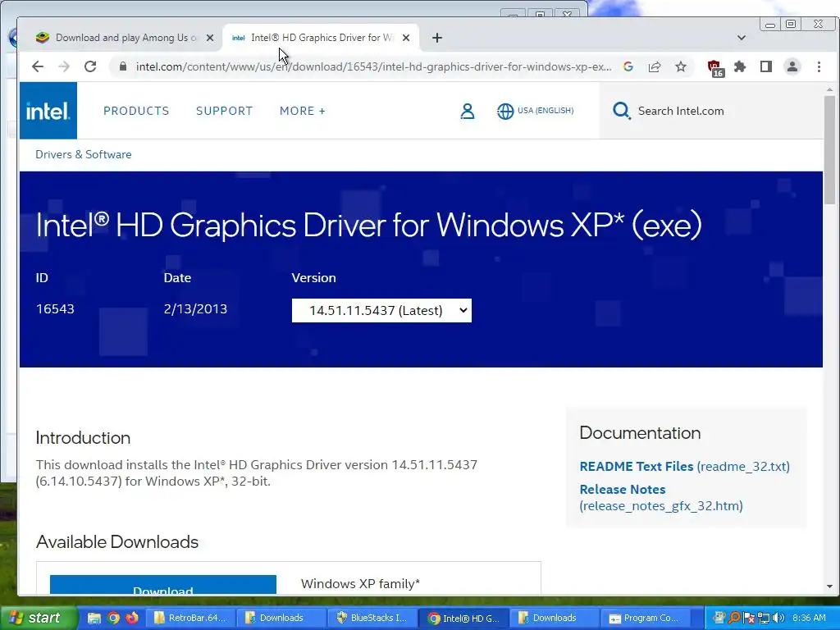Screen dimensions: 840x630
Task: Open the Release Notes link
Action: pyautogui.click(x=661, y=497)
